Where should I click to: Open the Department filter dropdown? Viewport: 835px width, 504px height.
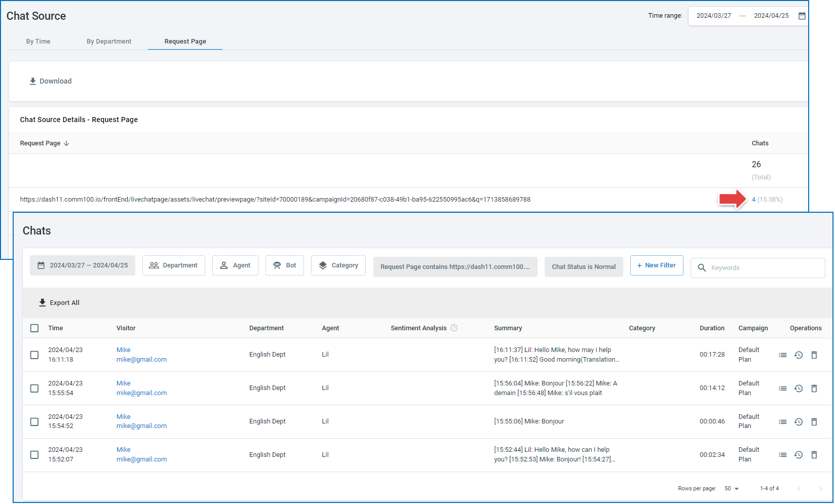point(174,265)
